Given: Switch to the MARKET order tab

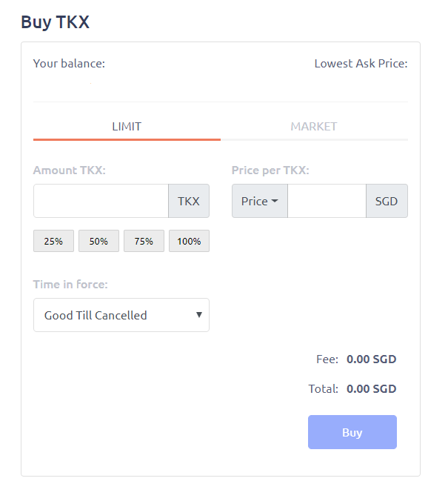Looking at the screenshot, I should tap(314, 127).
